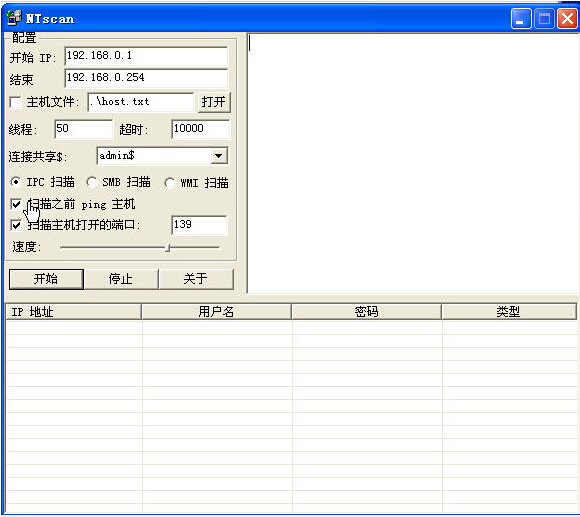Toggle the 扫描之前 ping 主机 checkbox
The width and height of the screenshot is (580, 517).
click(16, 204)
